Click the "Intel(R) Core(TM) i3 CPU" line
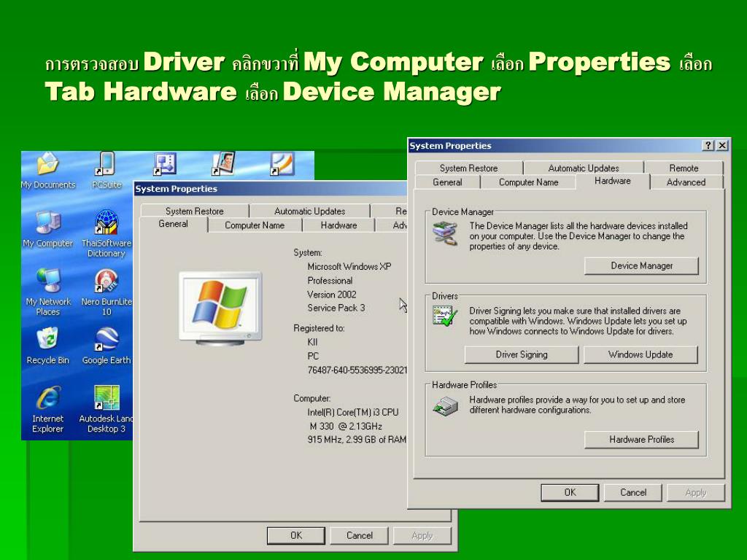This screenshot has width=747, height=560. point(353,413)
